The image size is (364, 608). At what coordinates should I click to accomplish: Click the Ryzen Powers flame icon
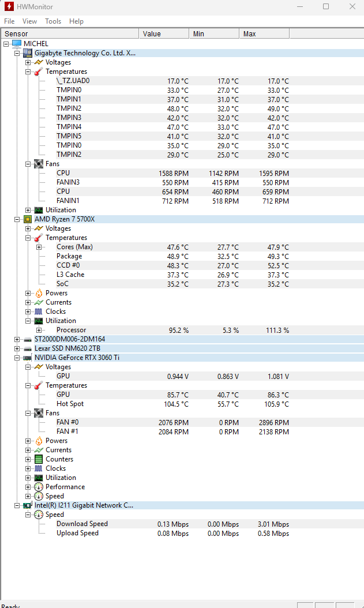click(x=39, y=293)
